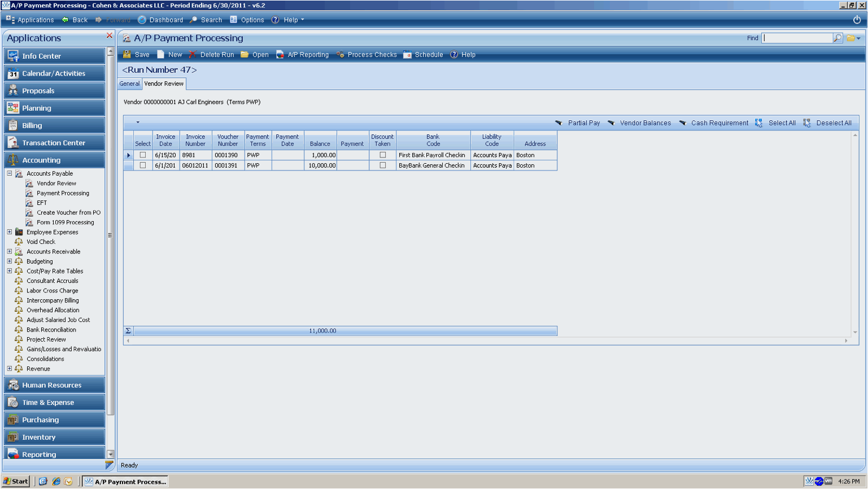Viewport: 868px width, 489px height.
Task: Collapse the Accounts Payable tree node
Action: pos(10,173)
